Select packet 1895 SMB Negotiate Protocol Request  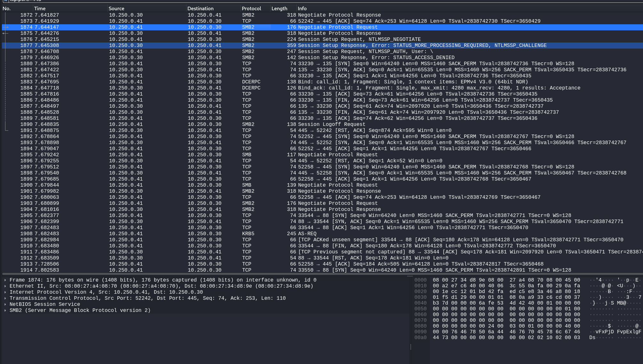[322, 155]
